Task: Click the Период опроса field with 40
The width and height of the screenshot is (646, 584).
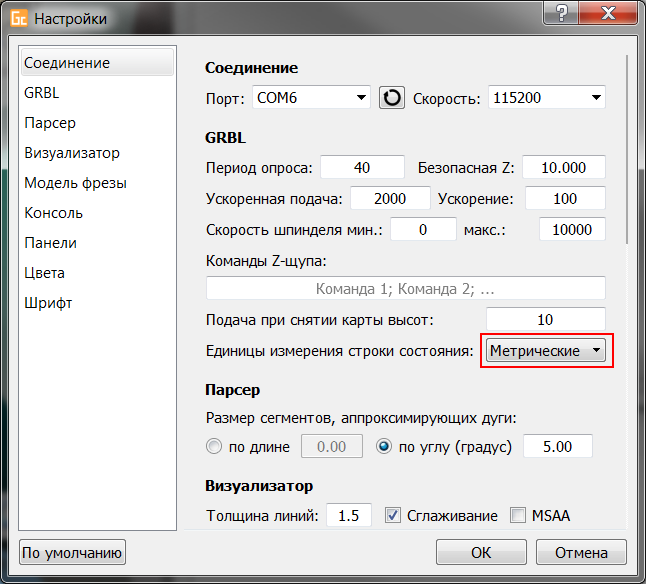Action: (363, 167)
